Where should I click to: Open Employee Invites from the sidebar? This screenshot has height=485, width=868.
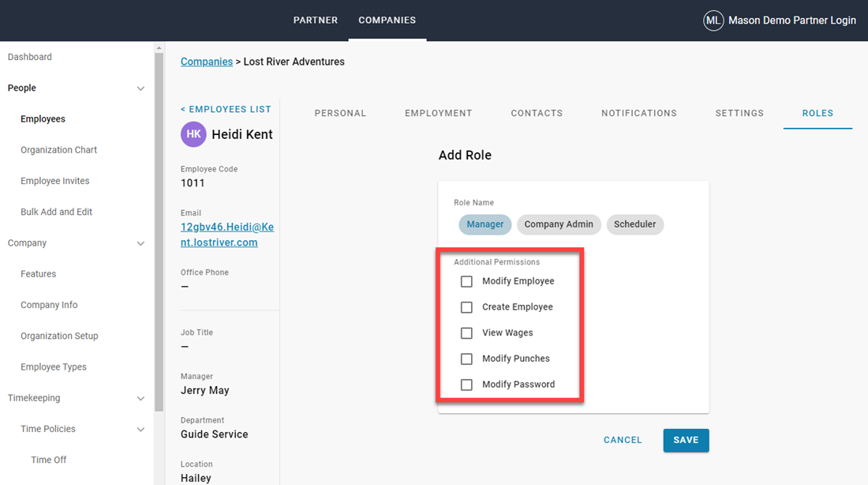[54, 180]
